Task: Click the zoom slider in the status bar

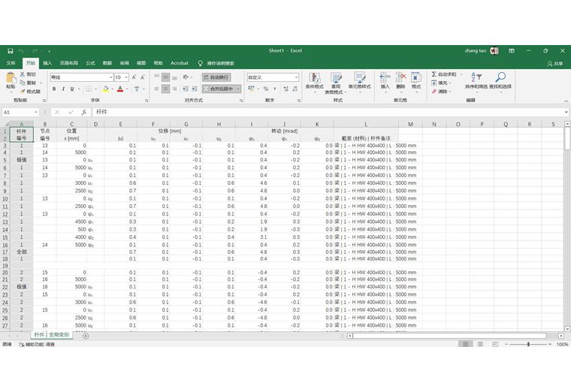Action: pos(528,344)
